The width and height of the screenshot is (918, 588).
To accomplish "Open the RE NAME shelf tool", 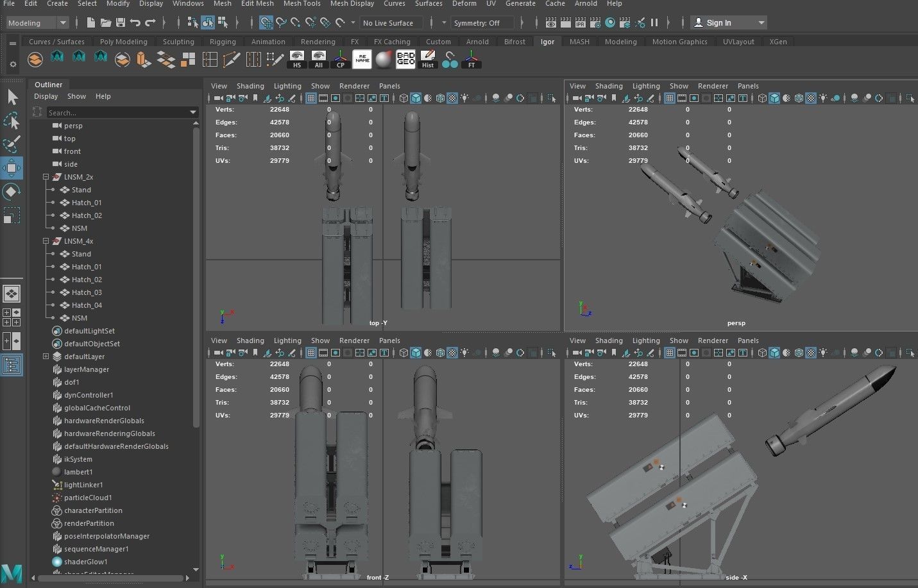I will point(362,60).
